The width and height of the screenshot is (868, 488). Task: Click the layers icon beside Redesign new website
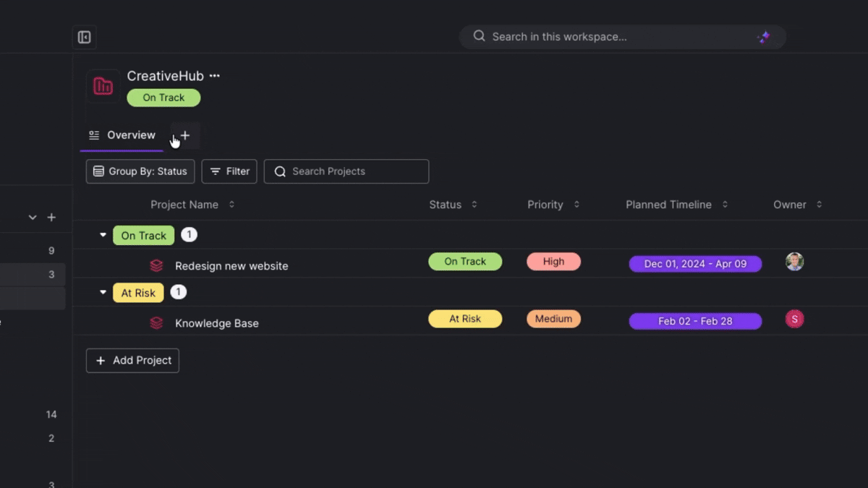pos(156,265)
